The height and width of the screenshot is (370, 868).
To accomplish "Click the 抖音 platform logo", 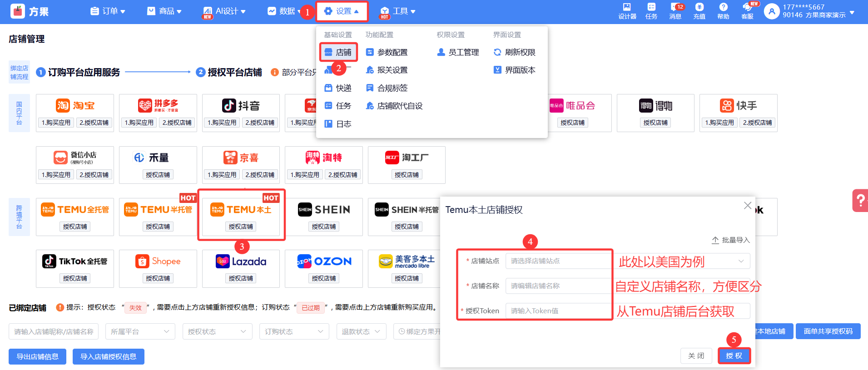I will [x=241, y=105].
